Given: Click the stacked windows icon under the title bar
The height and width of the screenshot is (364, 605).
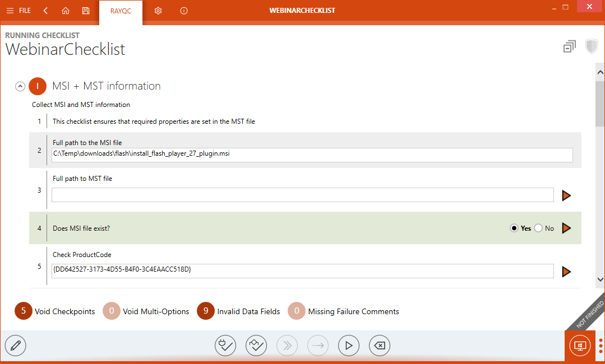Looking at the screenshot, I should pos(570,46).
